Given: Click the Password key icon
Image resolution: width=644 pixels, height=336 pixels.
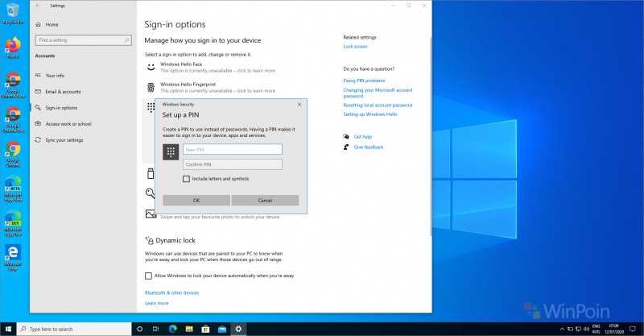Looking at the screenshot, I should tap(151, 193).
